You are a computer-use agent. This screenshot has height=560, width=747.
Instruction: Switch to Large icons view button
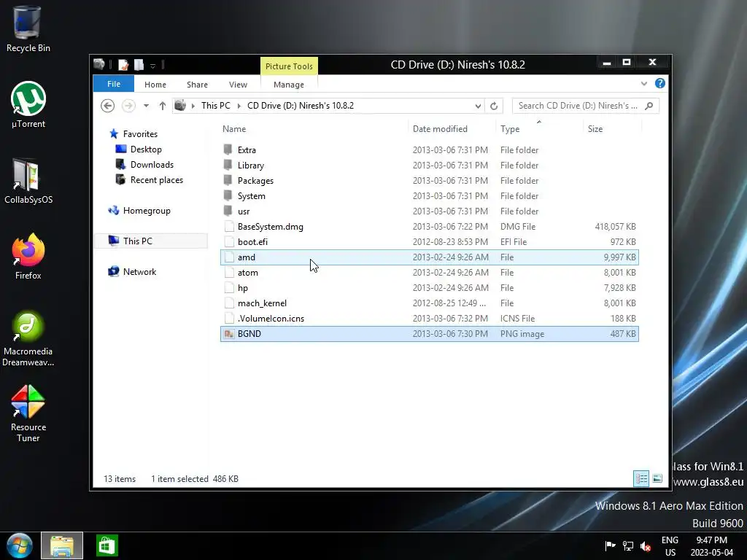click(657, 478)
